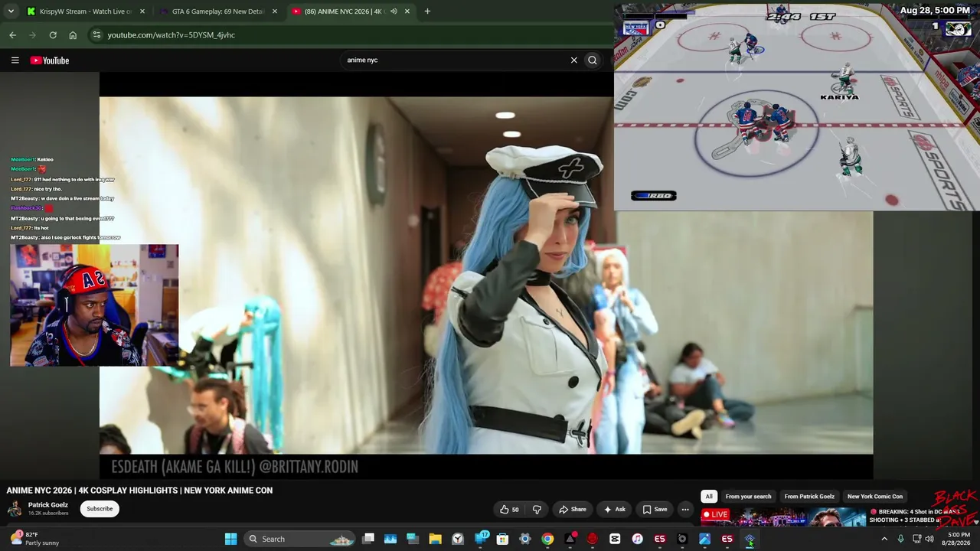Screen dimensions: 980x551
Task: Open the Patrick Goelz channel name link
Action: [x=48, y=505]
